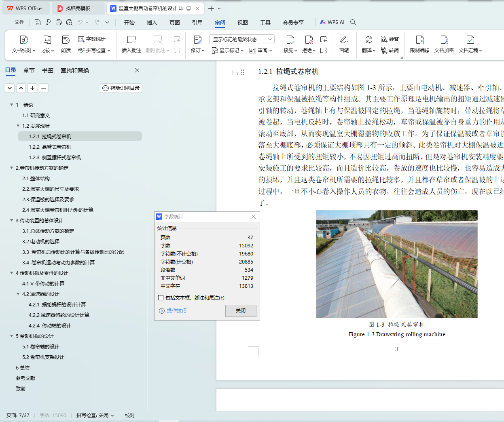Image resolution: width=504 pixels, height=422 pixels.
Task: Run the 拼写检查 spell check
Action: (x=94, y=51)
